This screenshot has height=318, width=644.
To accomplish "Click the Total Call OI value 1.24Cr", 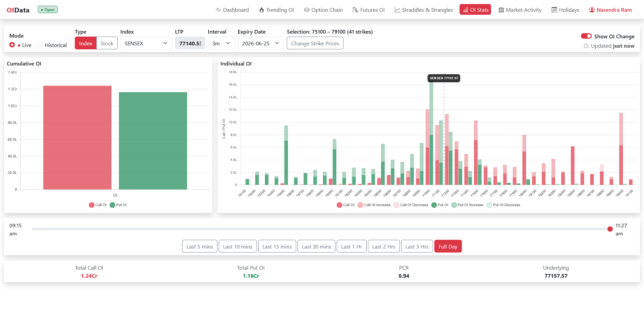I will pos(89,276).
